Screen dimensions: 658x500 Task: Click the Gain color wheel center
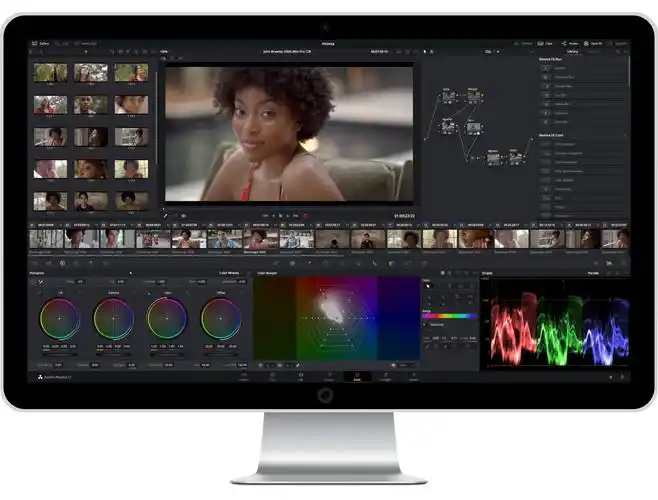[x=167, y=319]
